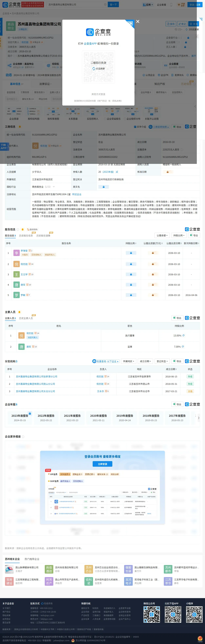Screen dimensions: 205x644
Task: Click the 唐 avatar in shareholder row 4
Action: click(x=17, y=285)
